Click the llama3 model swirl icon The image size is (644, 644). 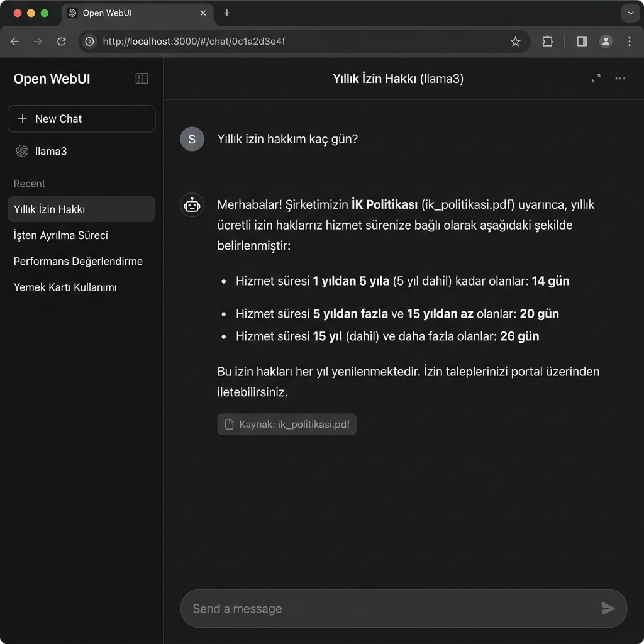pyautogui.click(x=22, y=151)
